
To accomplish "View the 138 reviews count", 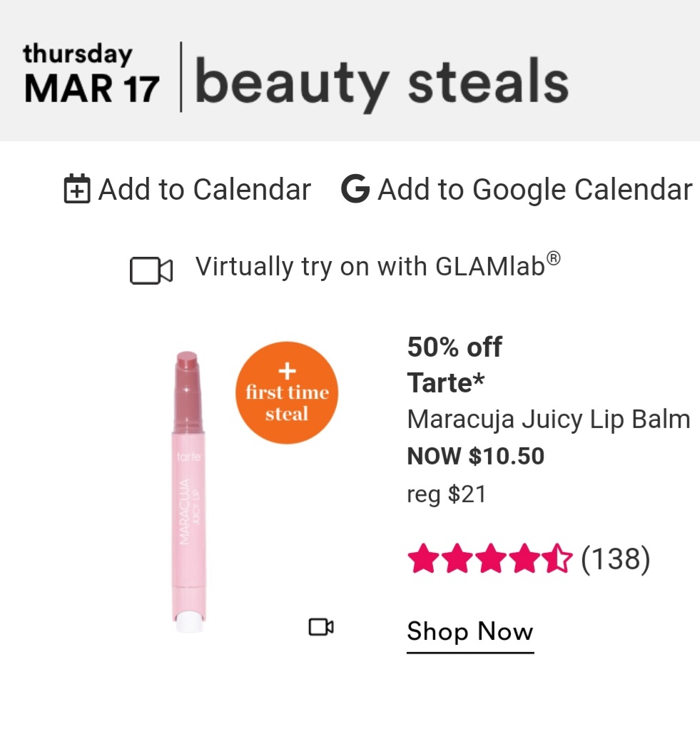I will [615, 559].
